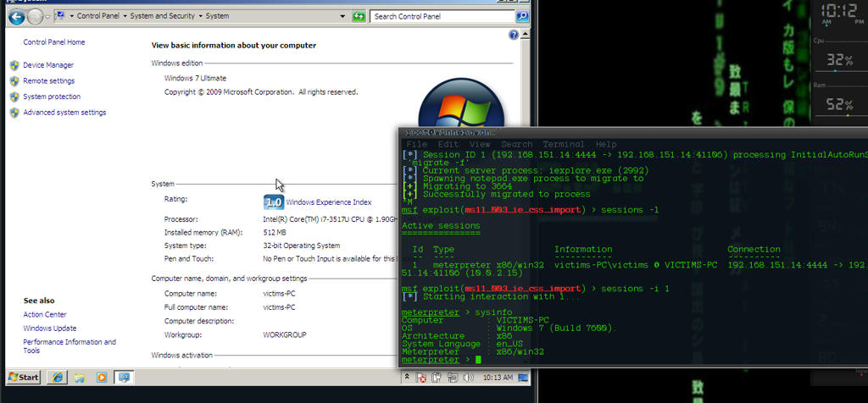Open the File menu in the terminal
This screenshot has width=868, height=403.
(x=417, y=144)
